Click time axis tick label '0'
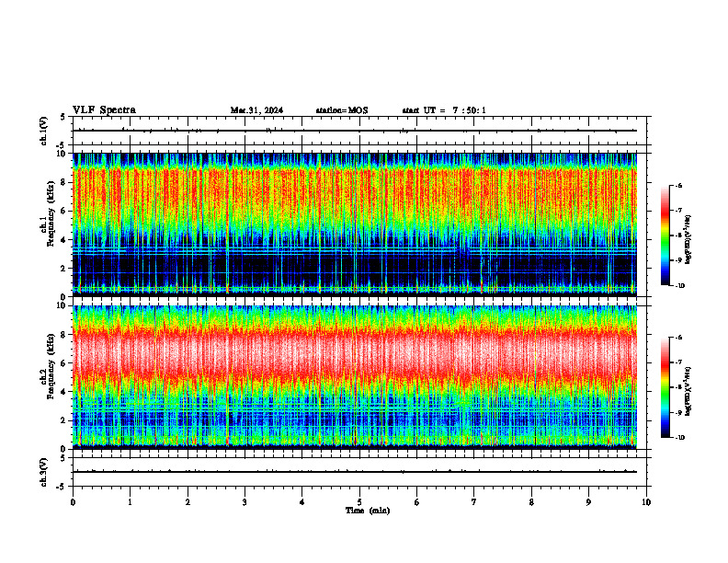 [73, 502]
